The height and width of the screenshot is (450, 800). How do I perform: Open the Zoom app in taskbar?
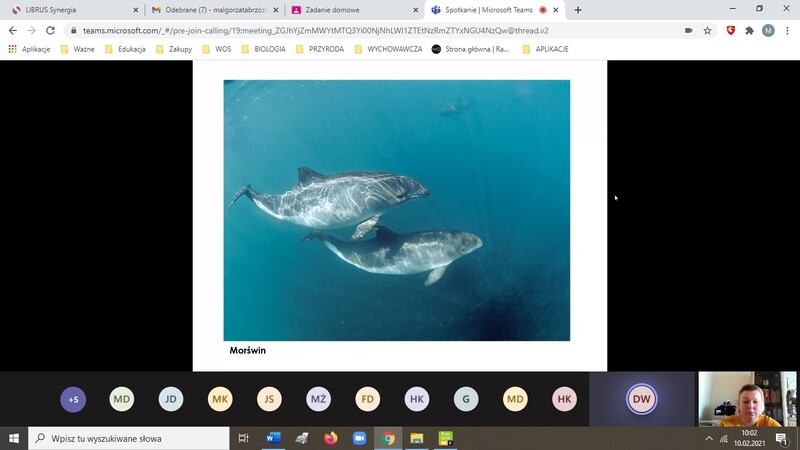point(360,438)
